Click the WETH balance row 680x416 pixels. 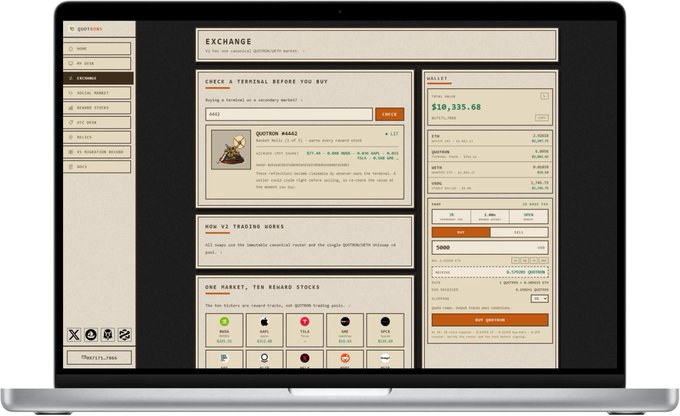pos(490,170)
